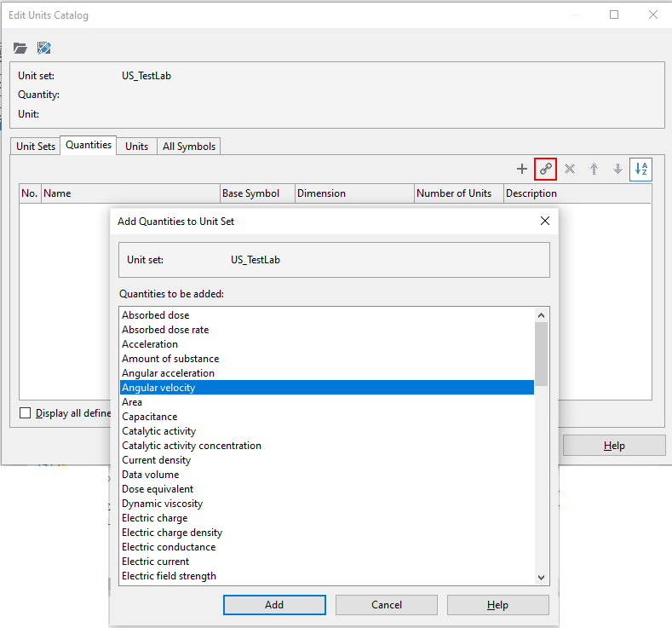Image resolution: width=672 pixels, height=628 pixels.
Task: Toggle the A-Z sort icon
Action: click(641, 169)
